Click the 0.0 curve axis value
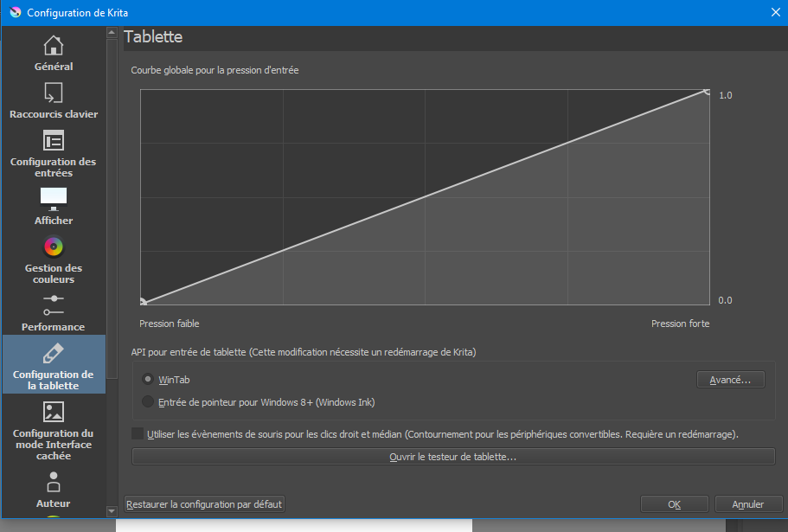Screen dimensions: 788x532 coord(725,300)
